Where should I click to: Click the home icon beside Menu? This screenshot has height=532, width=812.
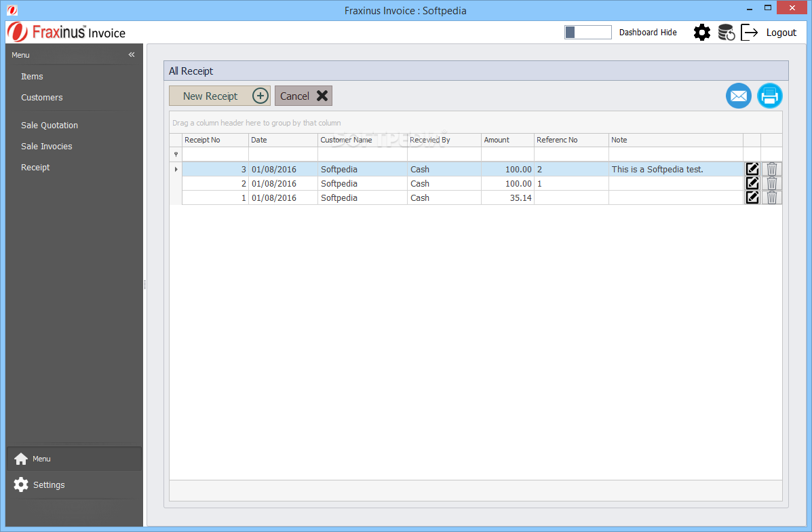pos(21,459)
